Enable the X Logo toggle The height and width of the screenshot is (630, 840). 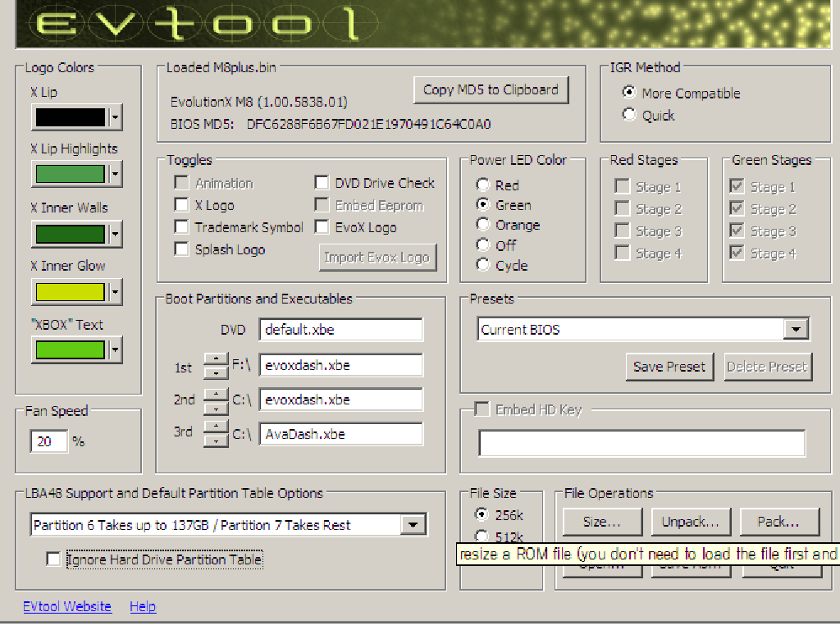(x=181, y=205)
